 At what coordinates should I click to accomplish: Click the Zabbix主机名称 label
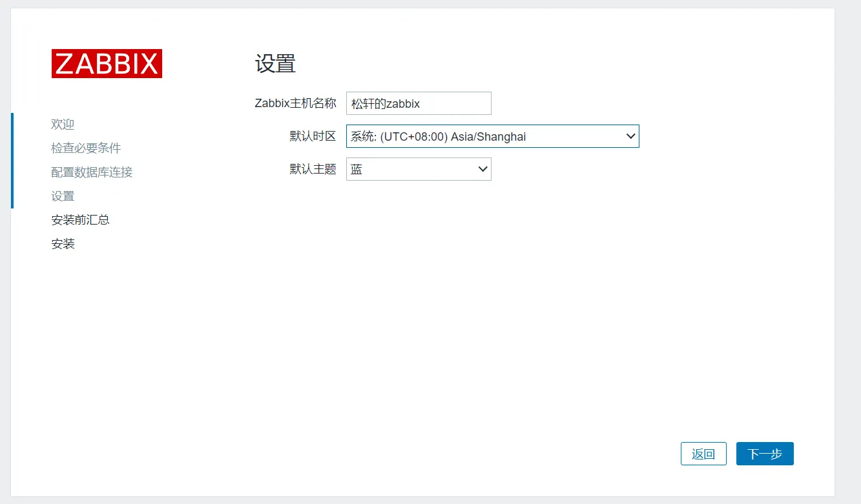point(295,103)
